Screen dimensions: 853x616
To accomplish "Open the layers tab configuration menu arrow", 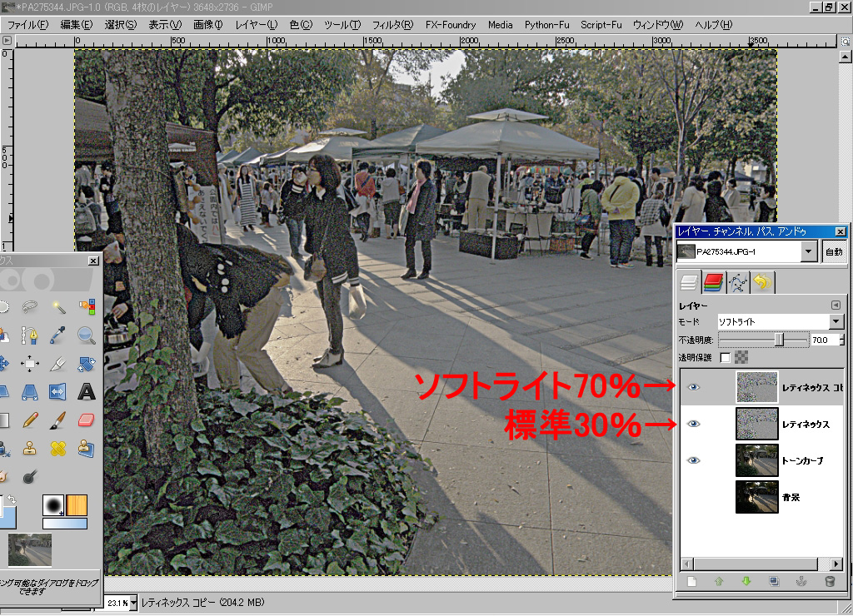I will click(836, 305).
